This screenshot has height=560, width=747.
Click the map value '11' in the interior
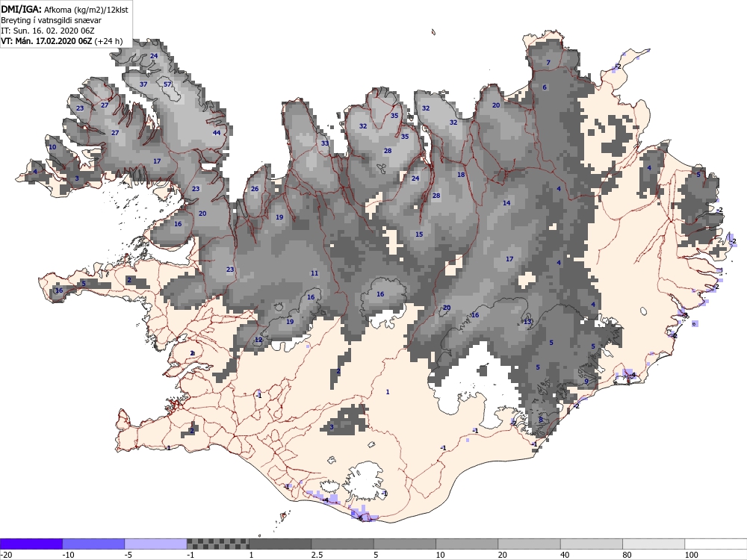pos(314,273)
